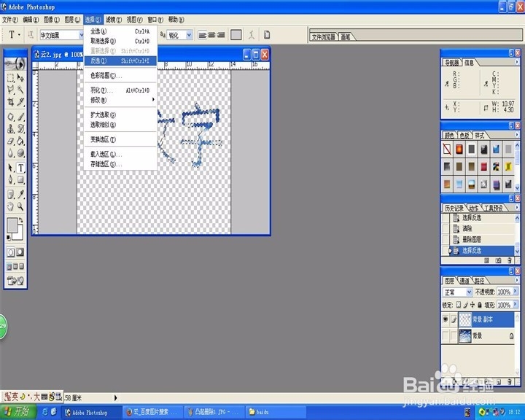Open Type tool preset picker arrow
The height and width of the screenshot is (420, 525).
(19, 35)
